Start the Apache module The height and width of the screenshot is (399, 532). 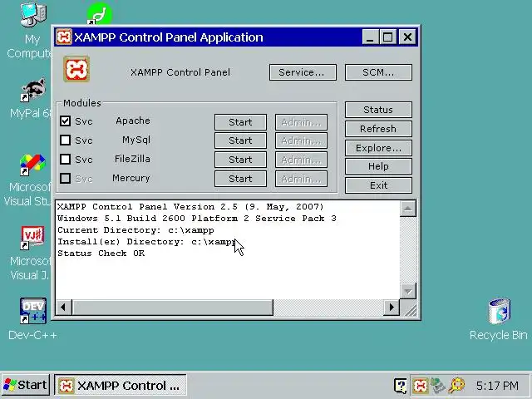[240, 122]
